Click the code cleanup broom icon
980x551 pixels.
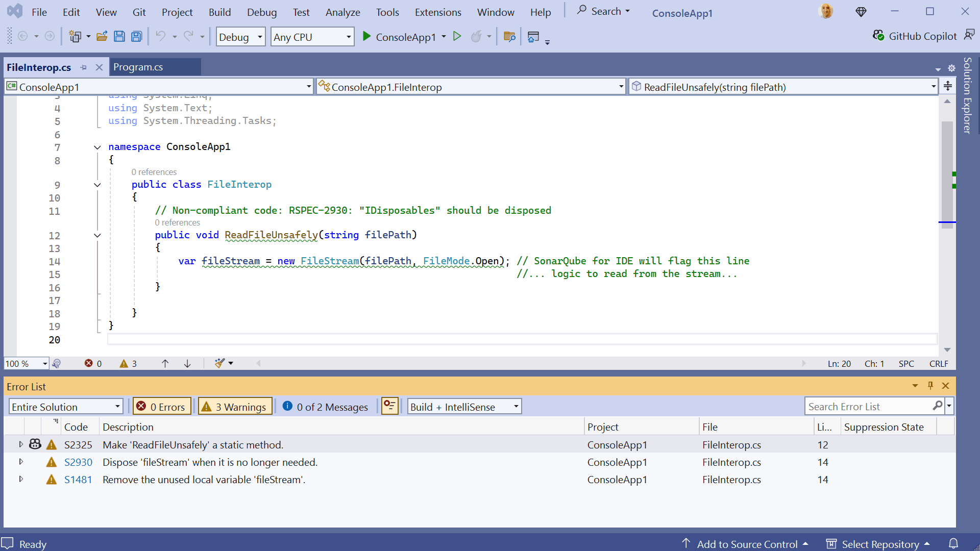219,363
